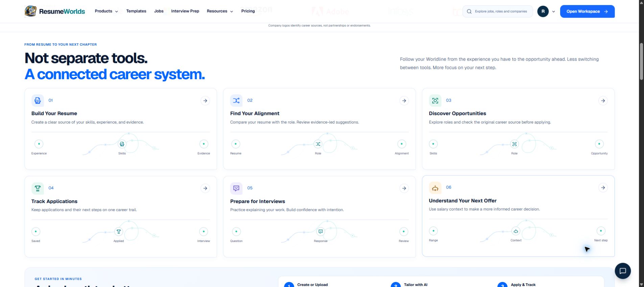Click the page vertical scrollbar thumb
The image size is (644, 287).
coord(641,62)
